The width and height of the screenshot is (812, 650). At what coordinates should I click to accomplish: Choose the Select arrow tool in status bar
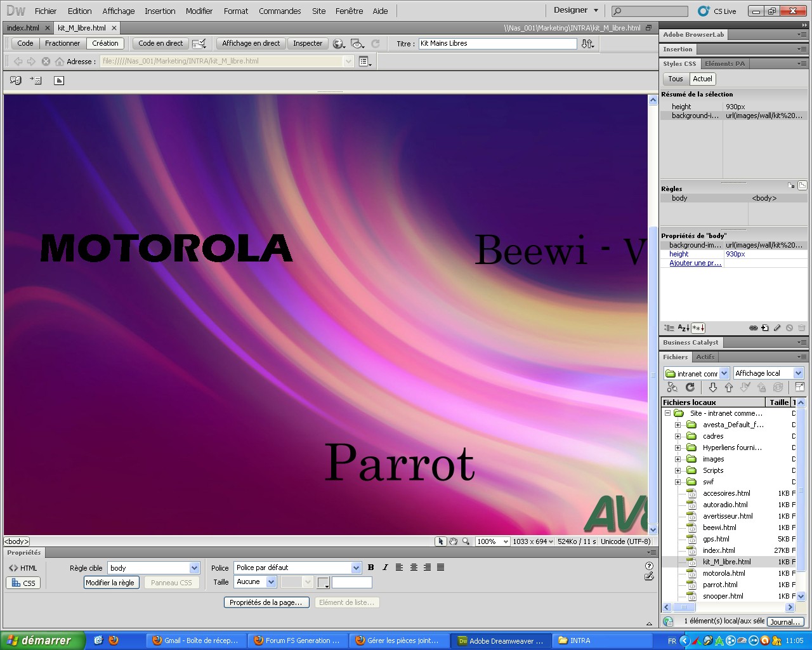pyautogui.click(x=440, y=541)
